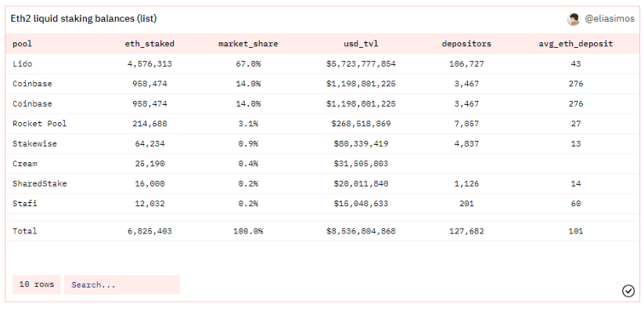Select the Rocket Pool row
This screenshot has width=644, height=311.
322,124
